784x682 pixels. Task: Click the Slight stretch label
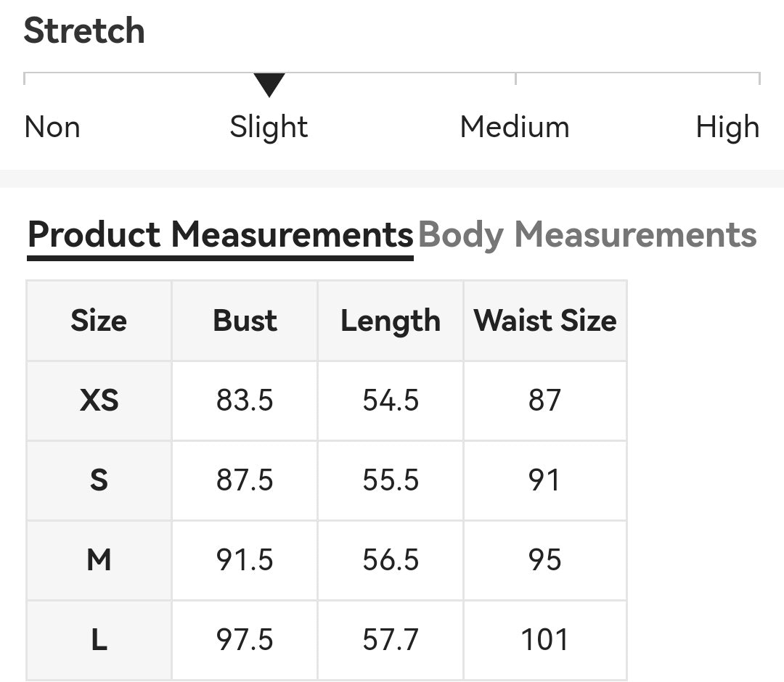point(269,127)
